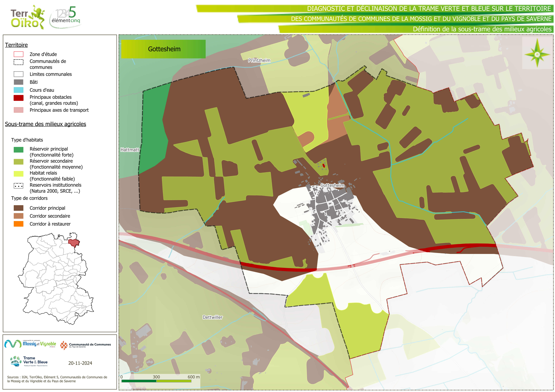Click the Trame Verte & Bleue logo

pyautogui.click(x=29, y=361)
